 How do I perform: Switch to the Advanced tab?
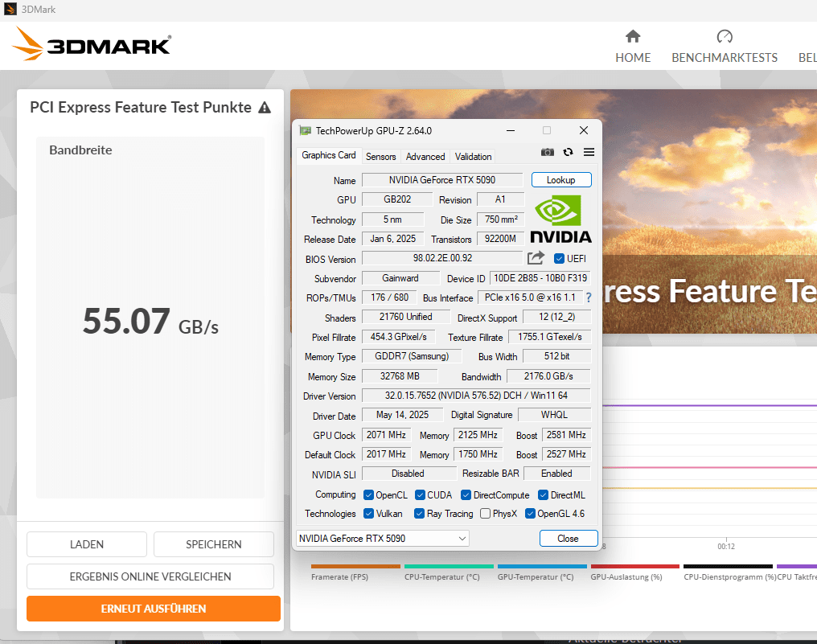point(425,156)
